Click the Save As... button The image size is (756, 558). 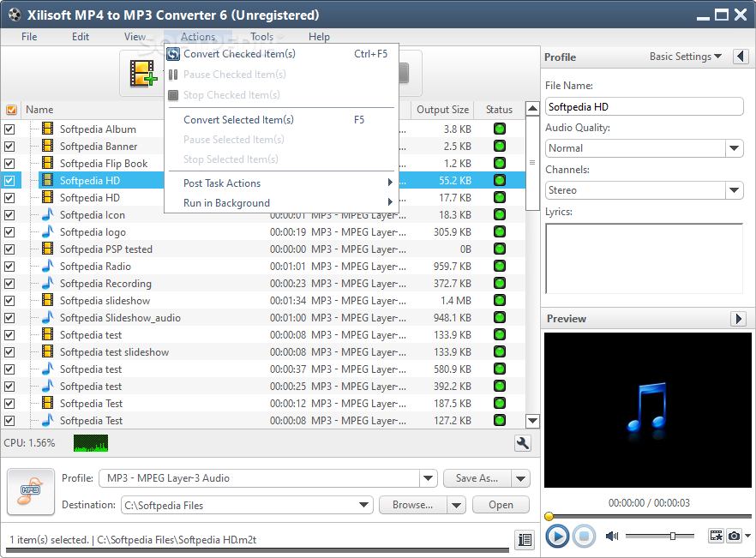click(477, 478)
